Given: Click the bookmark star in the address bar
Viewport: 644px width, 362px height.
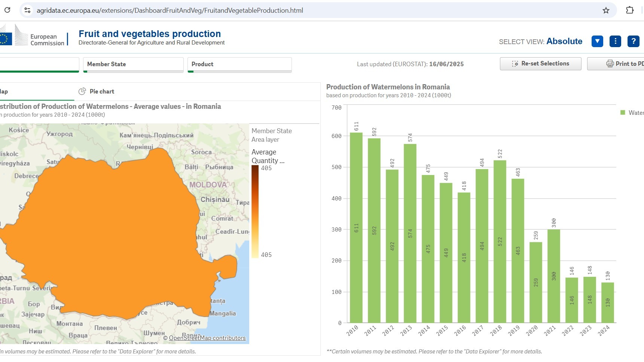Looking at the screenshot, I should 606,10.
